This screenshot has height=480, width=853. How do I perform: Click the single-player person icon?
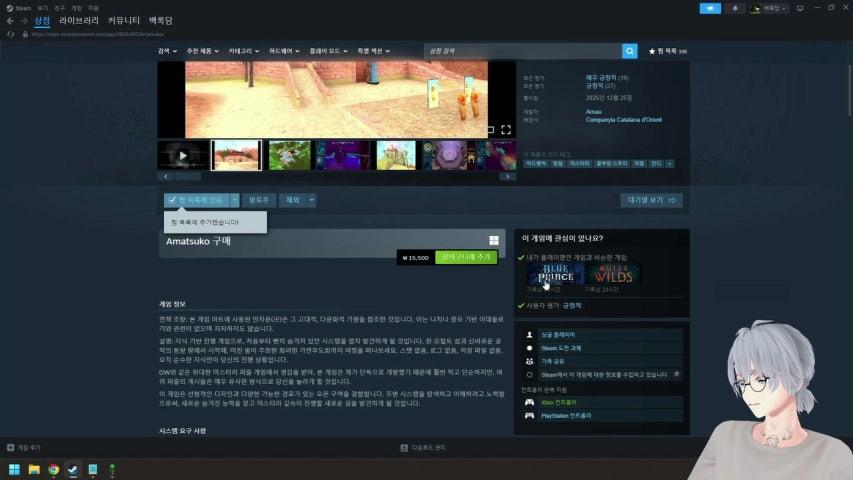click(529, 335)
